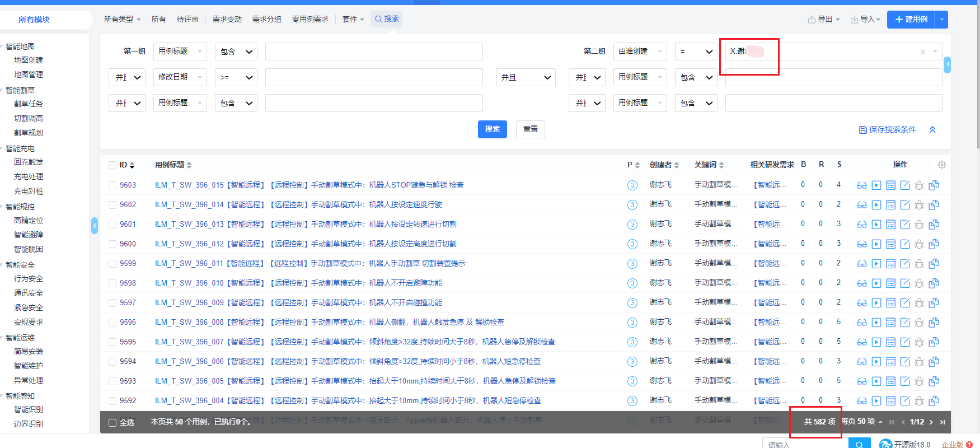Viewport: 980px width, 448px height.
Task: Click the 重置 reset button
Action: click(531, 129)
